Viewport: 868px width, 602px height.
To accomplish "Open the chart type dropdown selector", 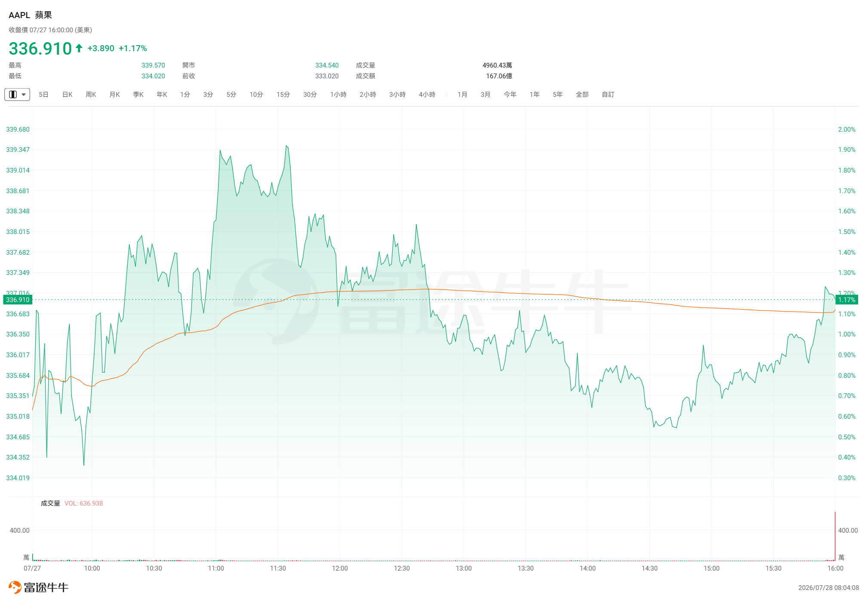I will pyautogui.click(x=17, y=94).
